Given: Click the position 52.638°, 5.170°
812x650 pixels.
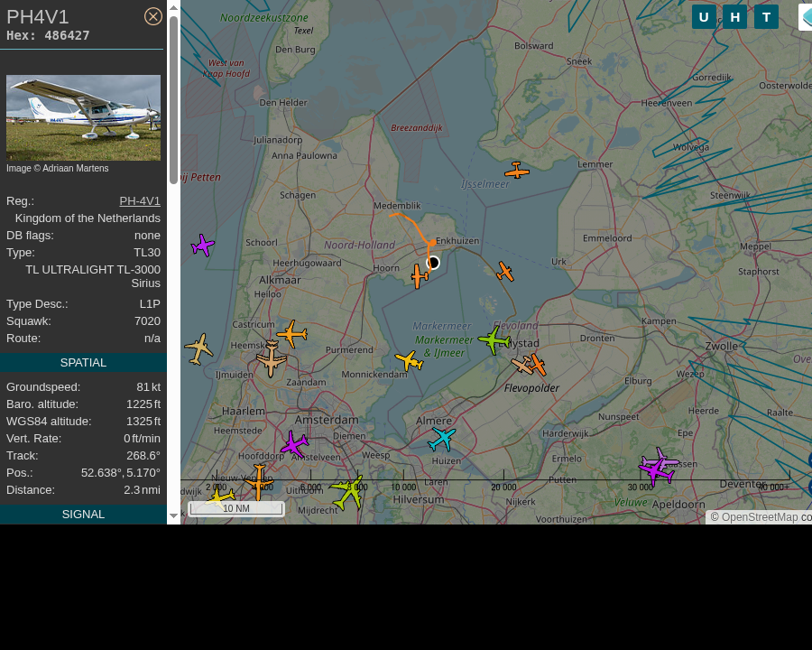Looking at the screenshot, I should 121,473.
